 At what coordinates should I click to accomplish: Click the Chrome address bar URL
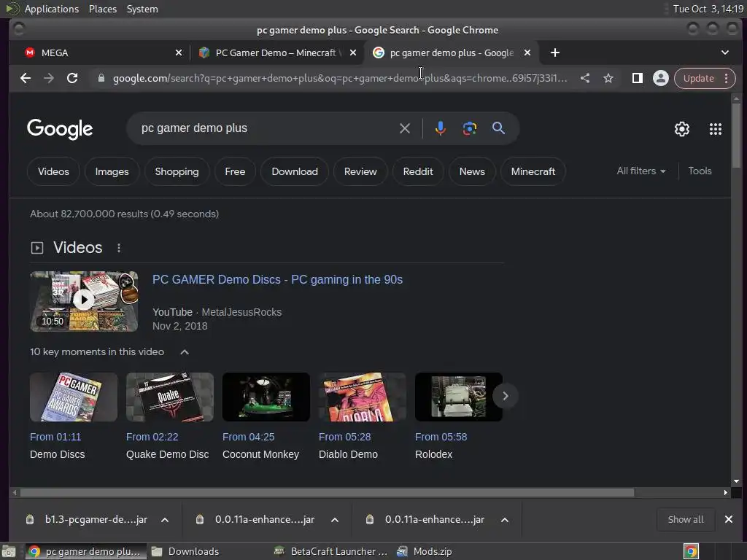pyautogui.click(x=340, y=78)
